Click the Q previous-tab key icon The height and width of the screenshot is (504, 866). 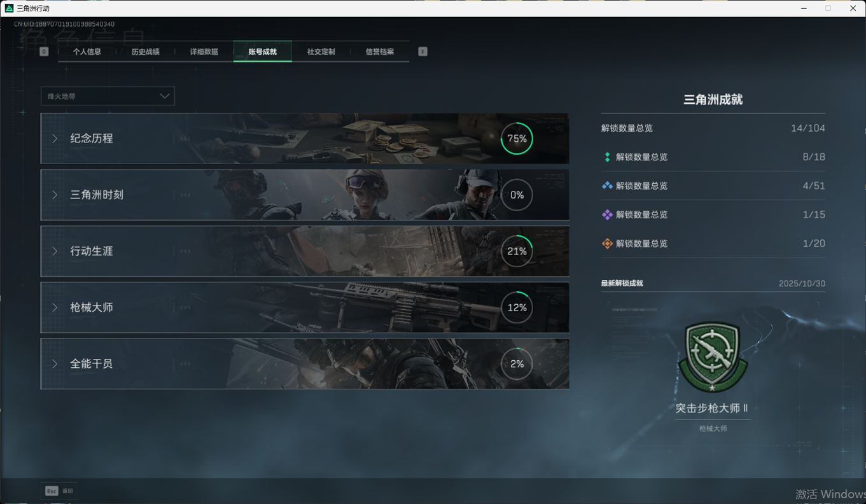[44, 52]
